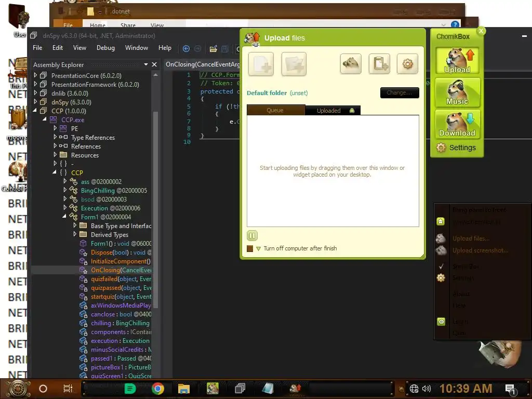
Task: Click the help icon in the File Explorer window
Action: pyautogui.click(x=455, y=24)
